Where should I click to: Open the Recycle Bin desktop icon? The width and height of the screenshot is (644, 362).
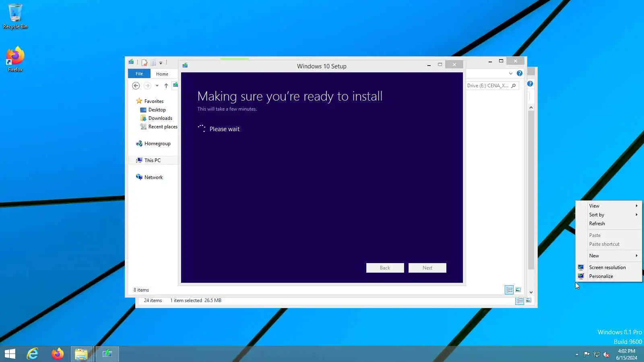pyautogui.click(x=15, y=16)
